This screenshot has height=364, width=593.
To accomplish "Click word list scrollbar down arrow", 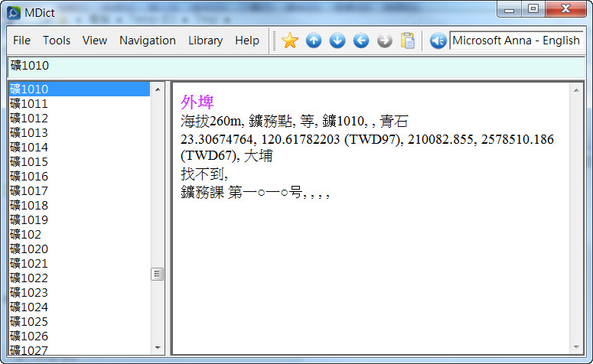I will tap(158, 348).
